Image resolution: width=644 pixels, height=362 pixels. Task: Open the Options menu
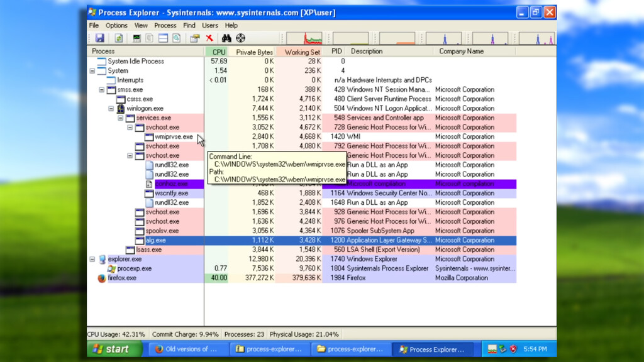pos(116,25)
